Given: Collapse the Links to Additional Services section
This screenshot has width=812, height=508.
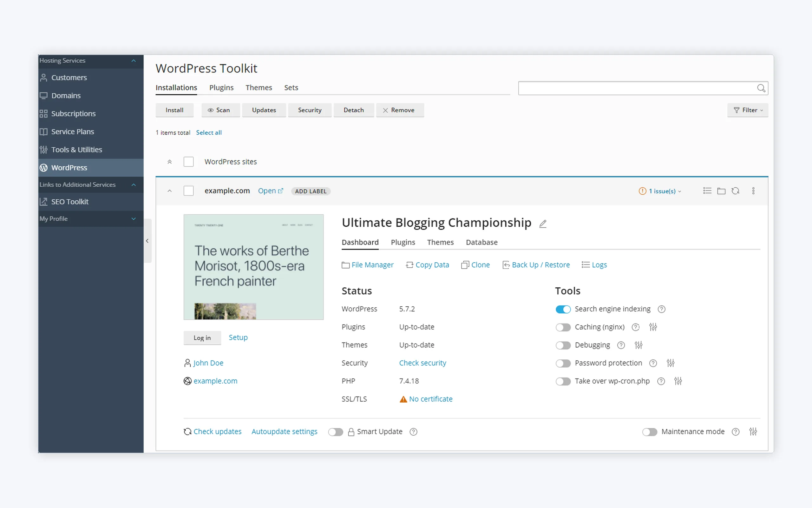Looking at the screenshot, I should (x=134, y=184).
